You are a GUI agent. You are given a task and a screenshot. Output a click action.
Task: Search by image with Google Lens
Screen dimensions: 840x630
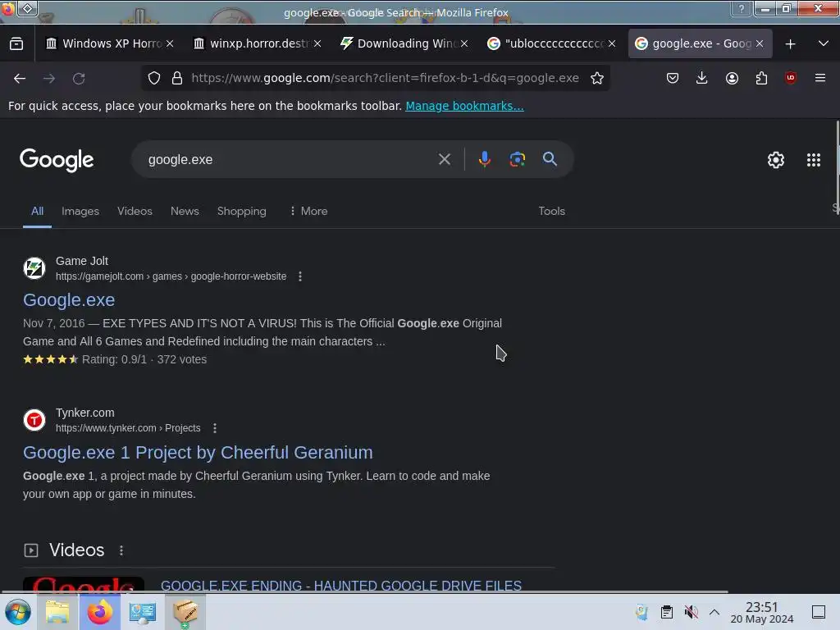click(517, 159)
